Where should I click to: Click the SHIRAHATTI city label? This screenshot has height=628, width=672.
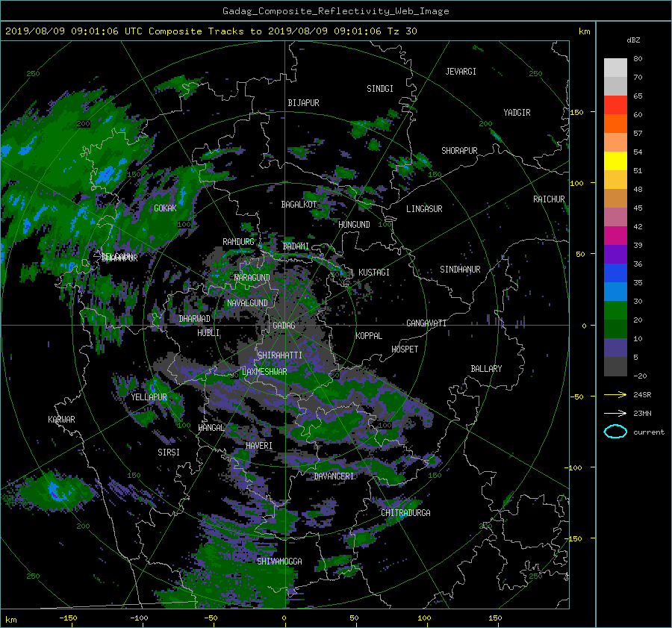pyautogui.click(x=280, y=355)
